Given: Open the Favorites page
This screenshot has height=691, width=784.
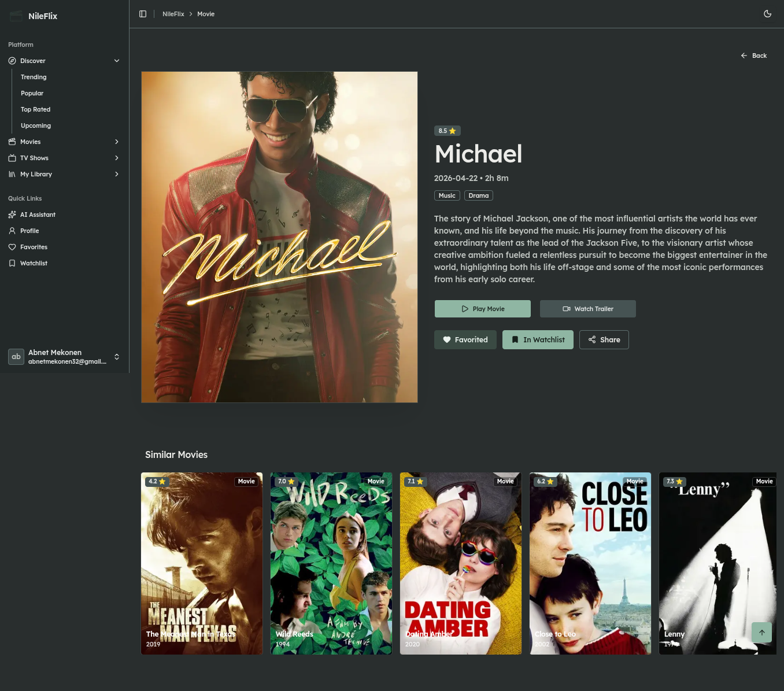Looking at the screenshot, I should click(64, 247).
